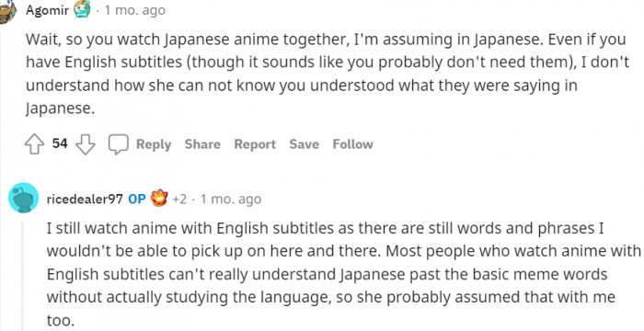Open ricedealer97's snoo avatar

[x=23, y=198]
